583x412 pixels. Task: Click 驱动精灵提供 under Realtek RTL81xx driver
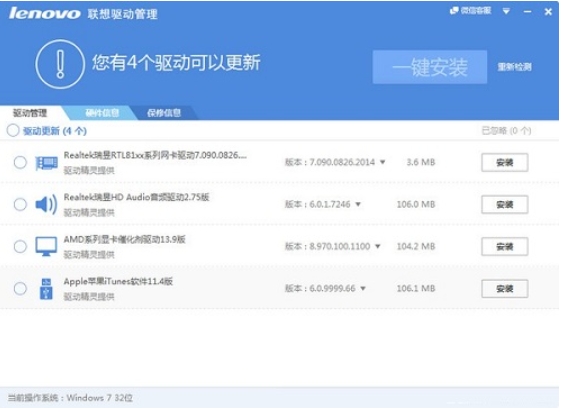[89, 171]
